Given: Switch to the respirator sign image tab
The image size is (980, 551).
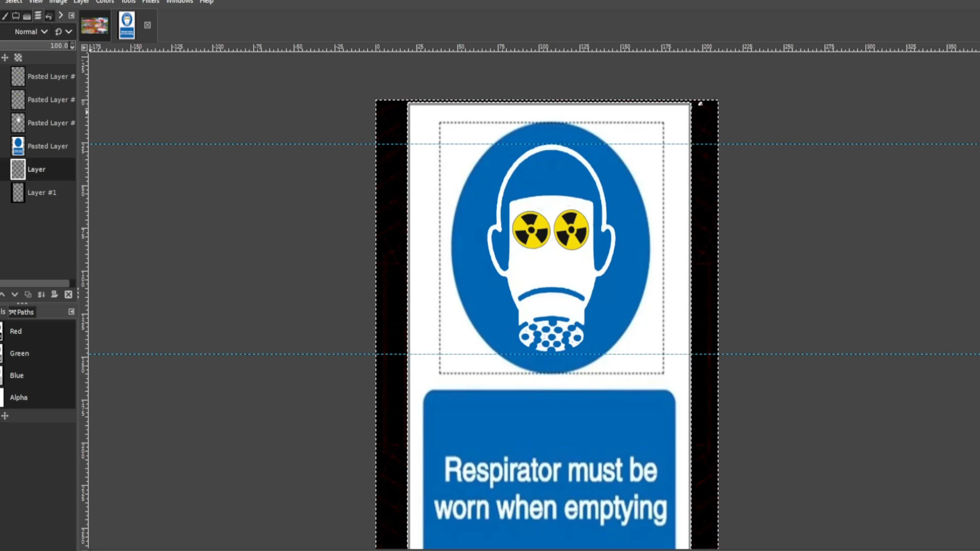Looking at the screenshot, I should (x=127, y=25).
